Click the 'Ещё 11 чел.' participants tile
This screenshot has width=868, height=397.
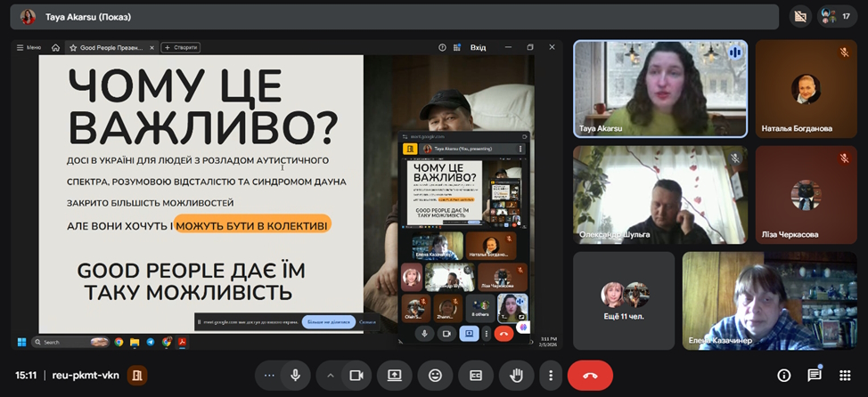pyautogui.click(x=624, y=299)
